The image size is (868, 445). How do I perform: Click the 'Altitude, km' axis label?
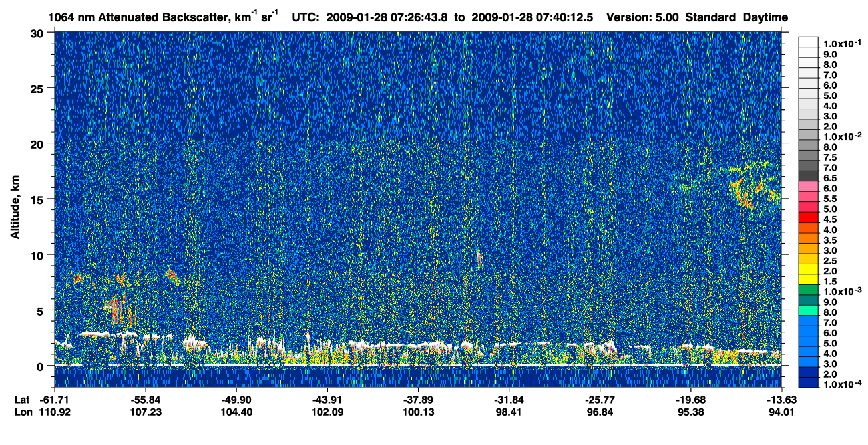[x=15, y=209]
